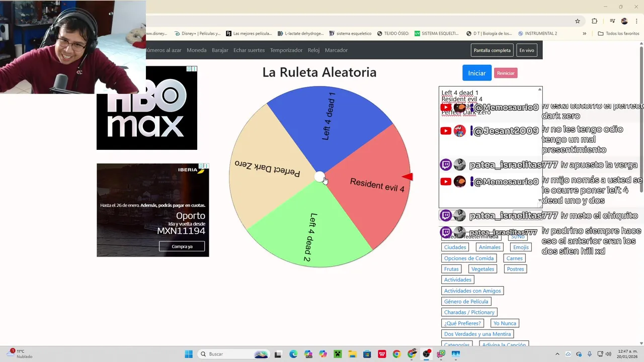Open the volume speaker tray icon
This screenshot has width=644, height=362.
point(609,354)
